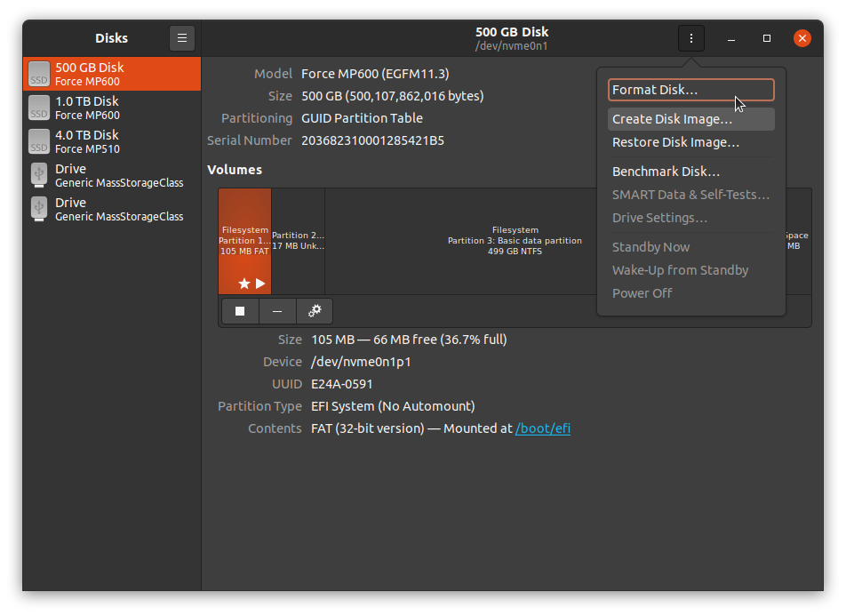Start Benchmark Disk… from the menu
Screen dimensions: 846x616
coord(690,172)
